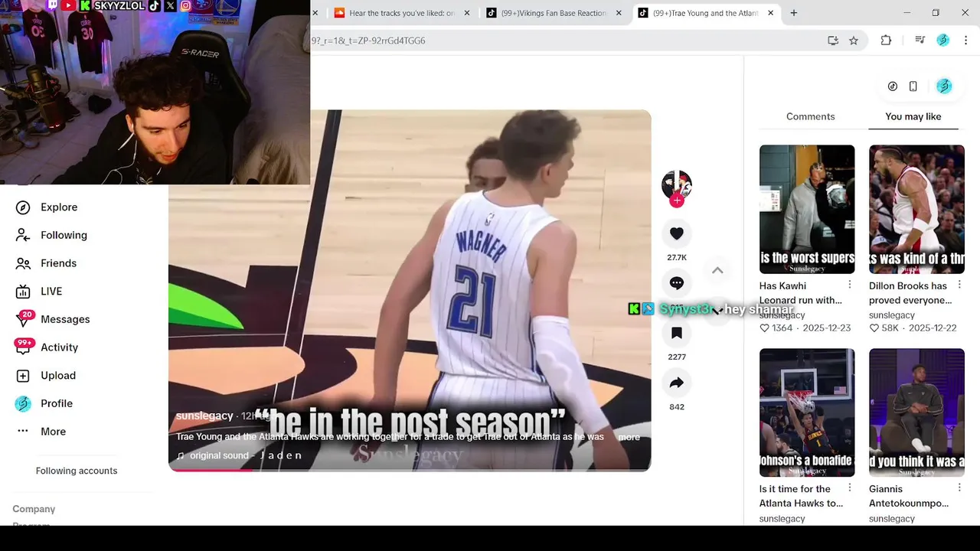The height and width of the screenshot is (551, 980).
Task: Go to previous video with up chevron
Action: (x=717, y=270)
